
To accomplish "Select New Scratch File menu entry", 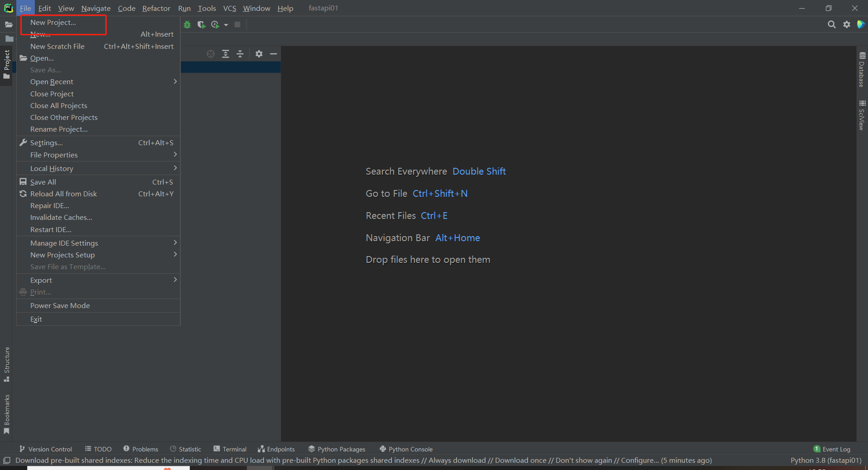I will click(x=98, y=46).
